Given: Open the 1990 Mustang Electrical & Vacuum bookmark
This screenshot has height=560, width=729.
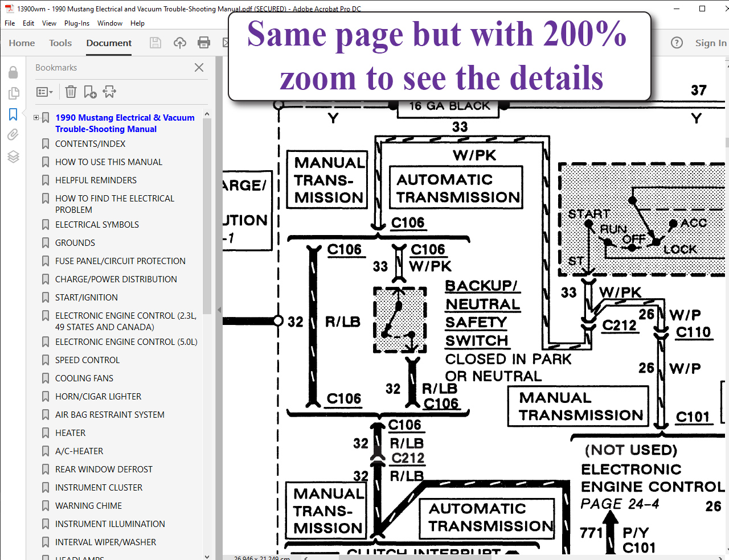Looking at the screenshot, I should coord(125,123).
